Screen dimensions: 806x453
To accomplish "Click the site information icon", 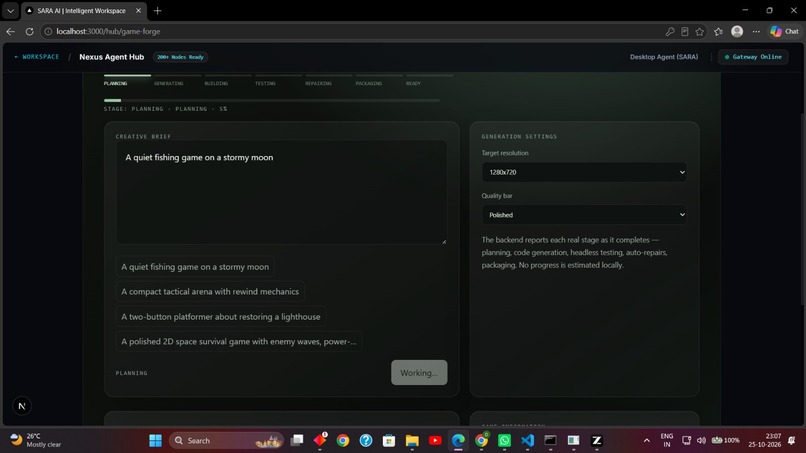I will [48, 31].
